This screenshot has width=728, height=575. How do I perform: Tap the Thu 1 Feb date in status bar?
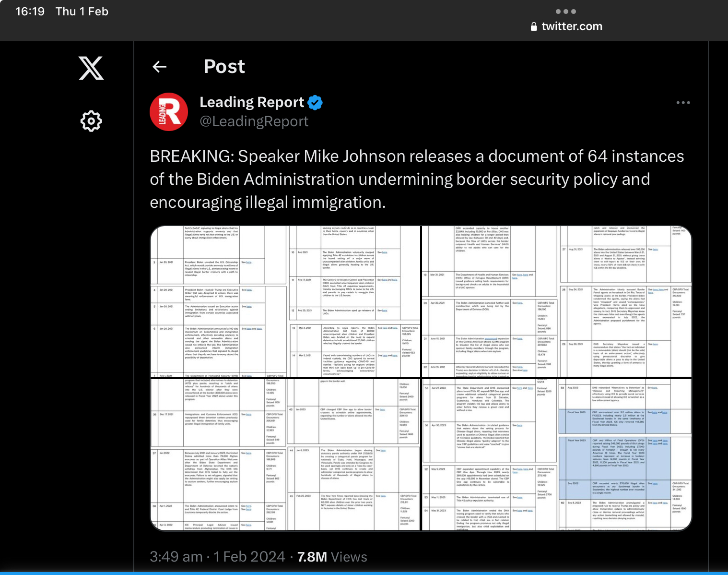tap(82, 12)
